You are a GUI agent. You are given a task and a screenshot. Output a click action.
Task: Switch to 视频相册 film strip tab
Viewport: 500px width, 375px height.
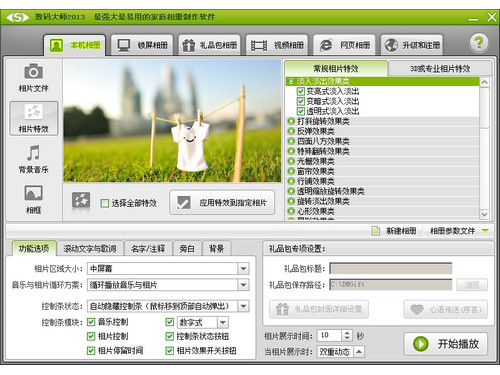coord(277,45)
